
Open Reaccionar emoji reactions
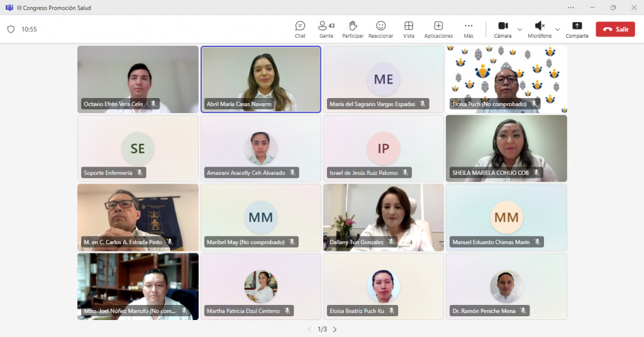380,29
